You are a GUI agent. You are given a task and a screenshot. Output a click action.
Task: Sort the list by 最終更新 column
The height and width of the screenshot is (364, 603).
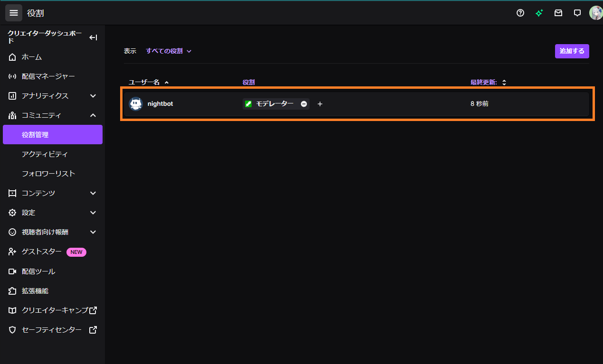pos(488,83)
